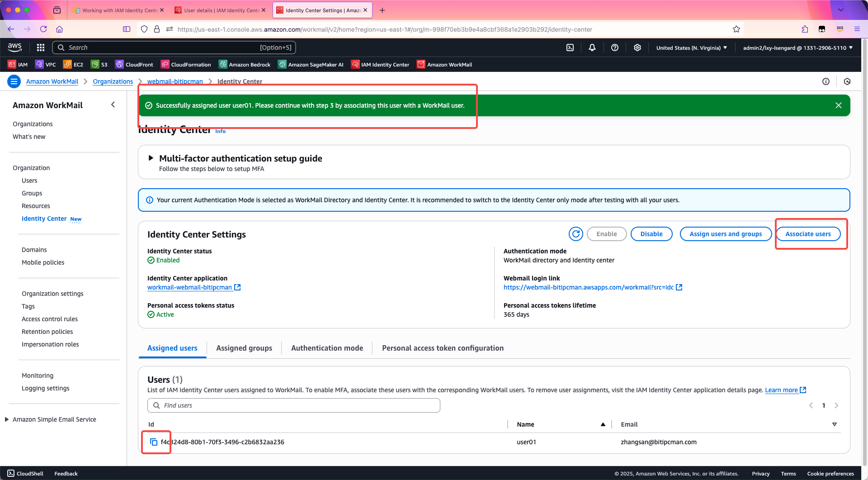Go to the browser home page
868x480 pixels.
point(59,29)
